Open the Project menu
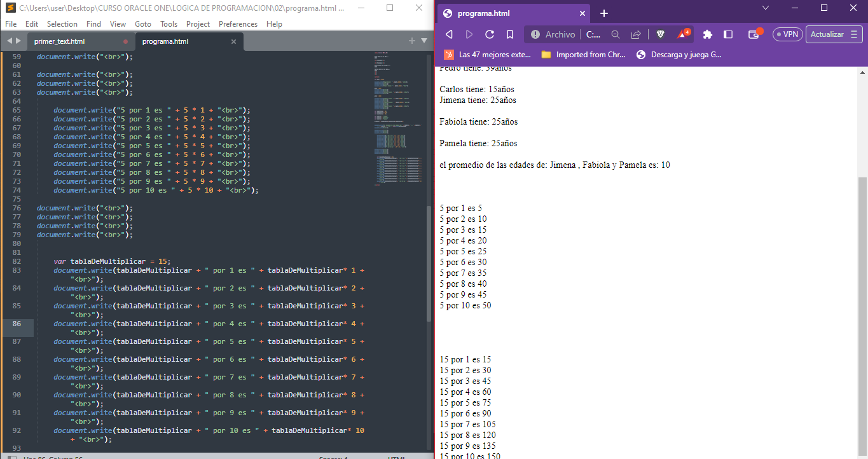Image resolution: width=868 pixels, height=459 pixels. coord(198,24)
